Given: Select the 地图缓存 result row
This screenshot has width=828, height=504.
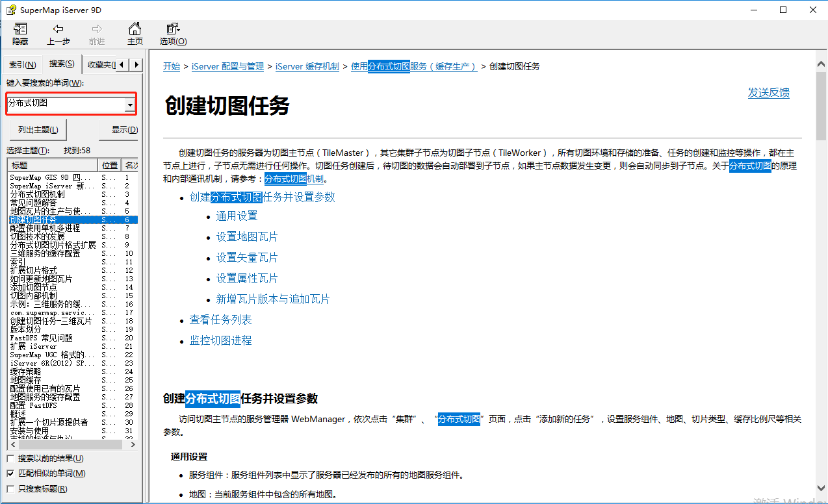Looking at the screenshot, I should pyautogui.click(x=73, y=380).
